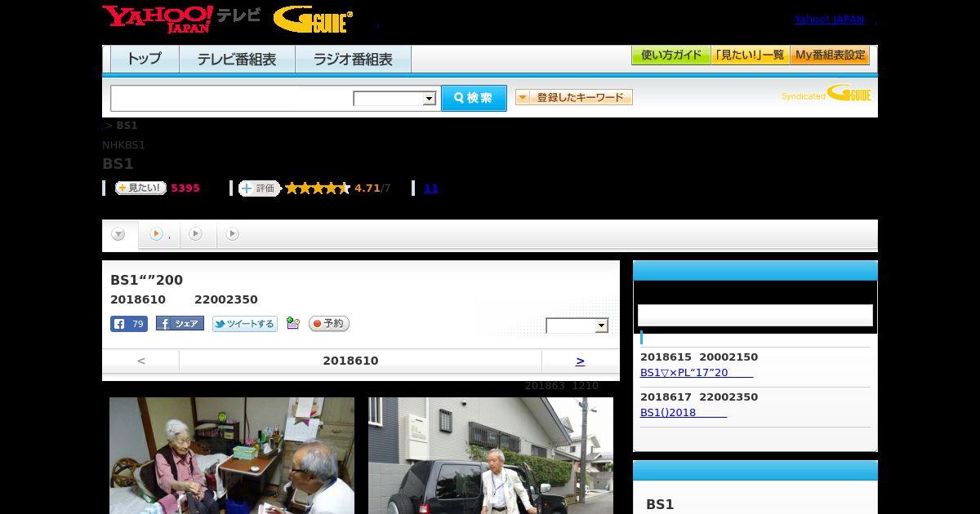Click the 5395 want-to-watch count

185,188
